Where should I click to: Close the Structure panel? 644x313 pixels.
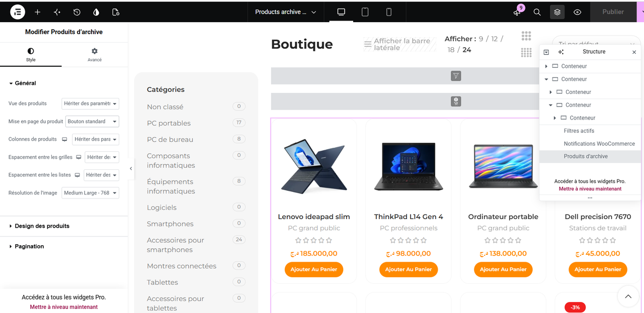634,52
